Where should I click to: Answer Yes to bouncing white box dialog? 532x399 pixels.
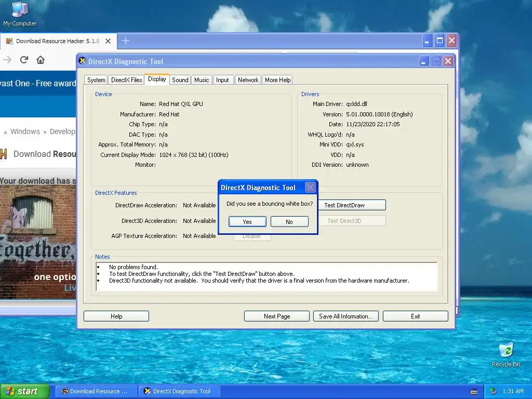(x=247, y=221)
